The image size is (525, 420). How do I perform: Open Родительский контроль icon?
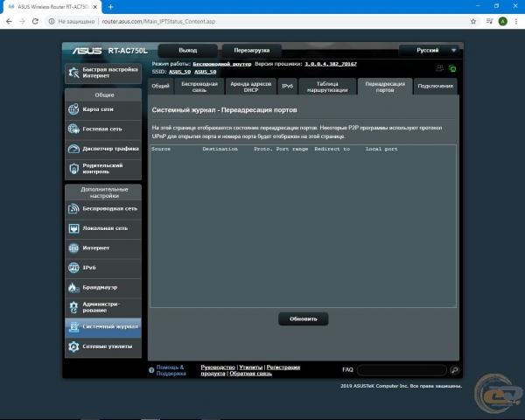point(73,169)
